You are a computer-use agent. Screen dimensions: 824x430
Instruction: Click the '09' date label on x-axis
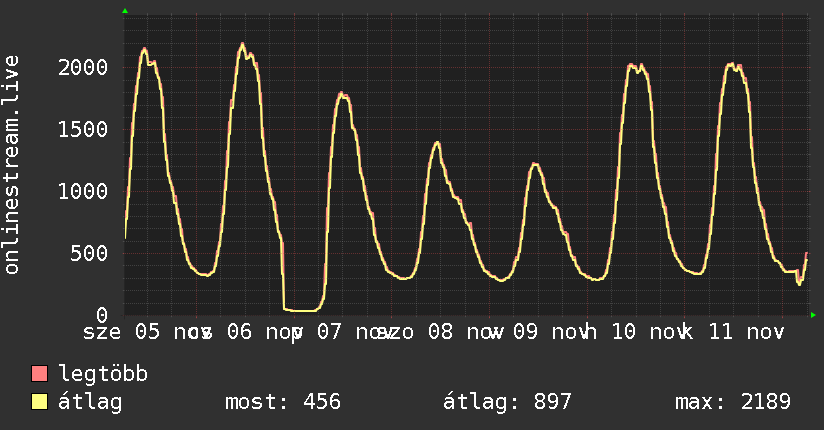coord(526,331)
